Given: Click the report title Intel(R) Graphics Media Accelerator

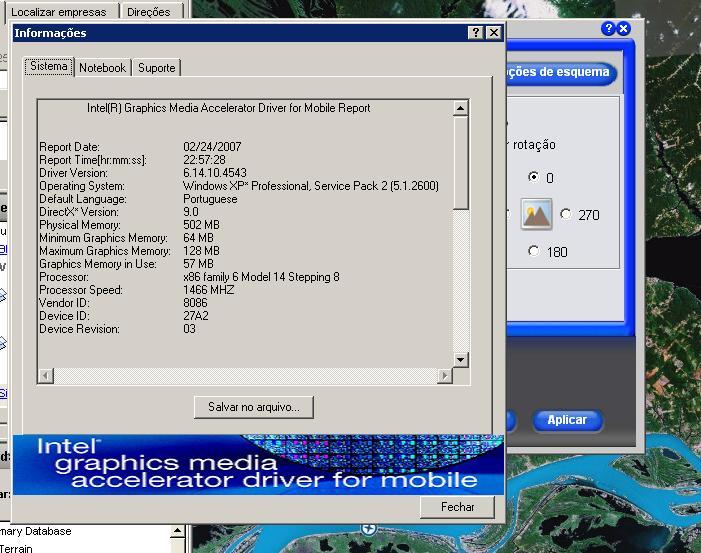Looking at the screenshot, I should [228, 108].
